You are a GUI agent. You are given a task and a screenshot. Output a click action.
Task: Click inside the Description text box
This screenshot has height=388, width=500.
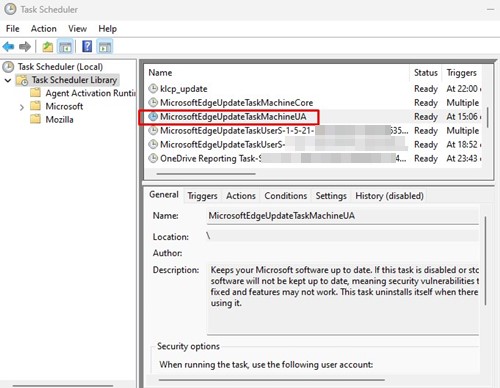tap(343, 298)
